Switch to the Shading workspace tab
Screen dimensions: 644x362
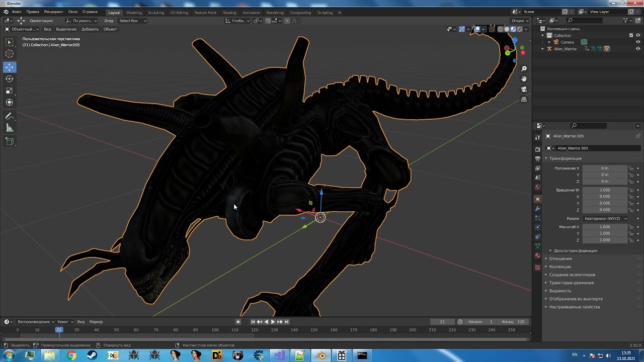pyautogui.click(x=229, y=13)
